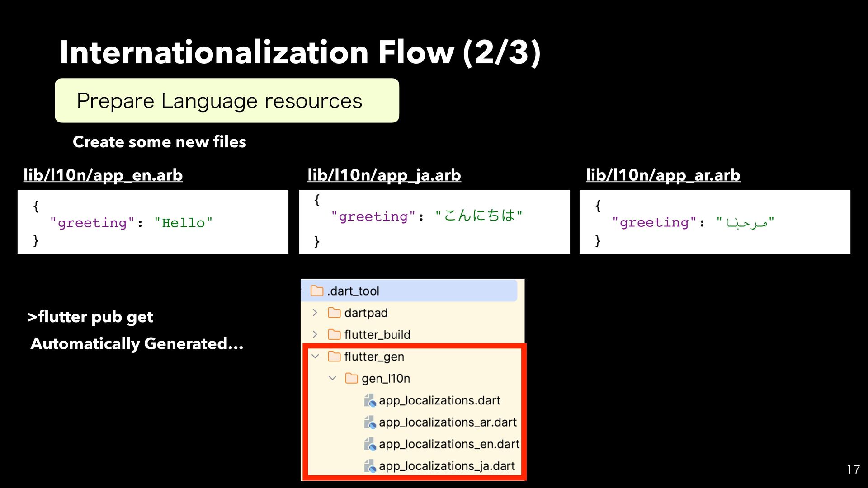The height and width of the screenshot is (488, 868).
Task: Click the app_localizations_ar.dart file icon
Action: [370, 422]
